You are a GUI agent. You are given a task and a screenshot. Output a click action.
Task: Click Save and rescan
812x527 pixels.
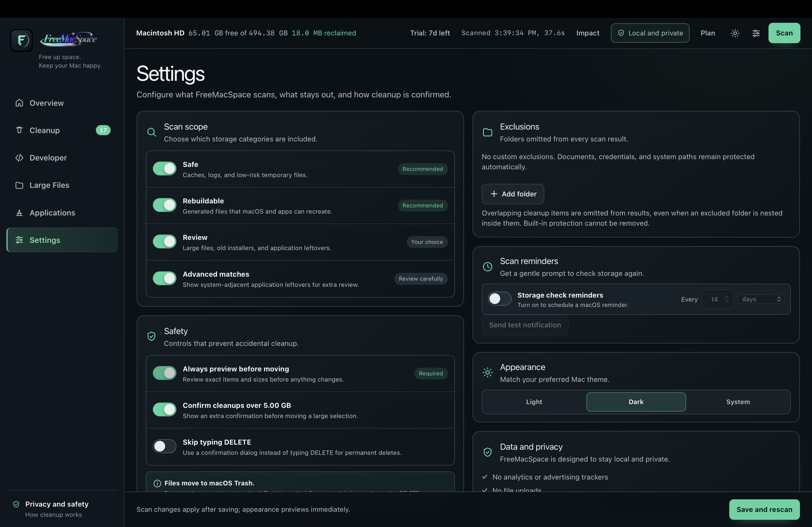pyautogui.click(x=764, y=509)
